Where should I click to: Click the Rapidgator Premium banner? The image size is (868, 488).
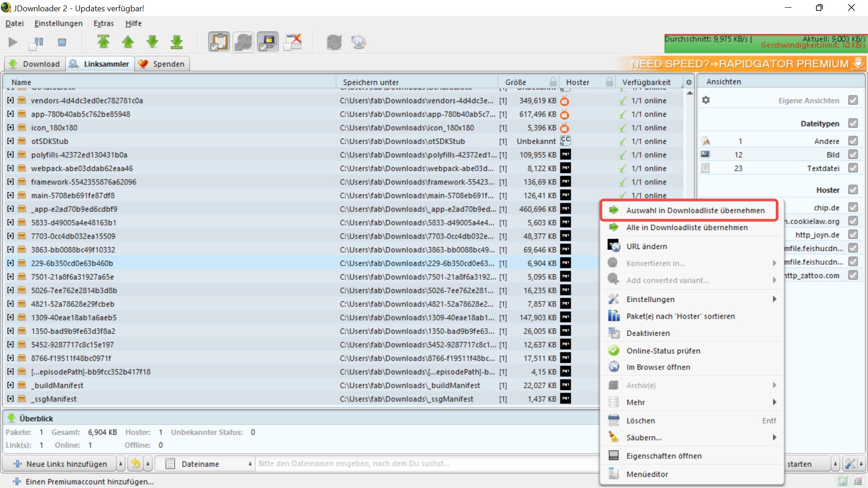click(x=741, y=64)
